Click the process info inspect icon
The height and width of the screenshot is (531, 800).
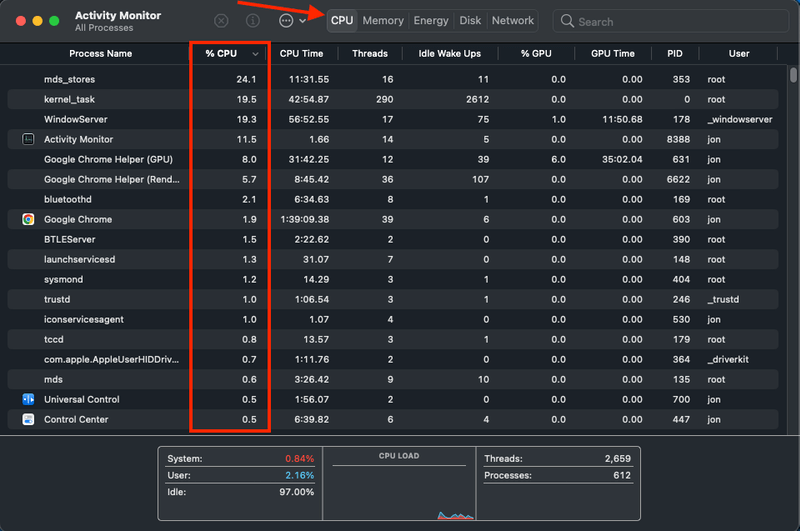coord(253,21)
